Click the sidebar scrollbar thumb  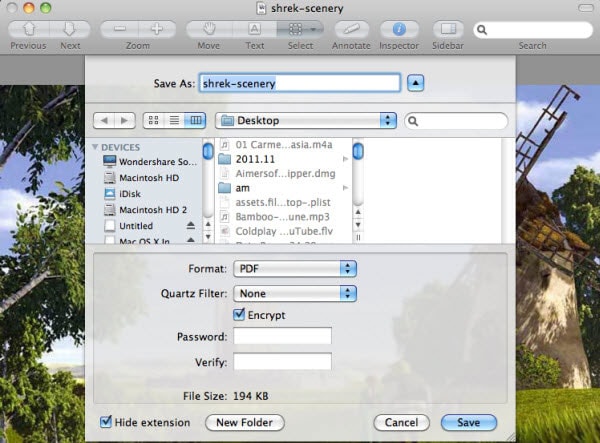pyautogui.click(x=208, y=151)
